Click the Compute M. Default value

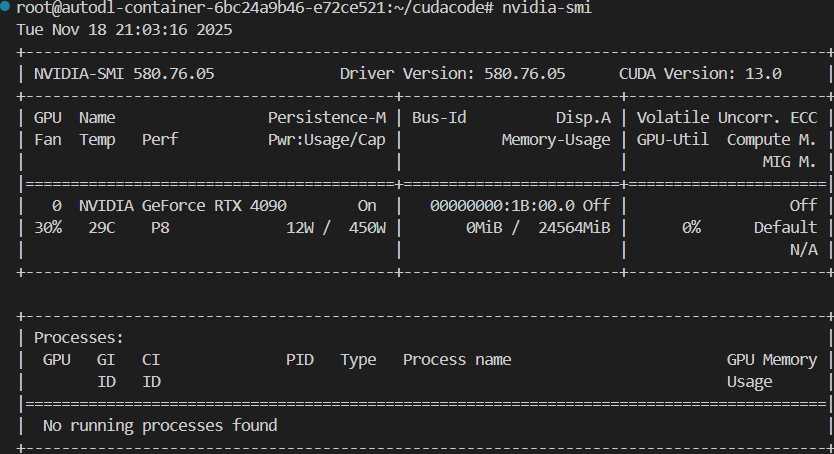click(785, 227)
